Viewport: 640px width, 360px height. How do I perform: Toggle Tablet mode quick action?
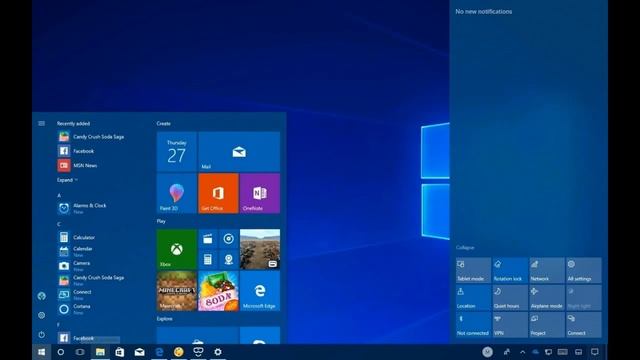point(473,270)
